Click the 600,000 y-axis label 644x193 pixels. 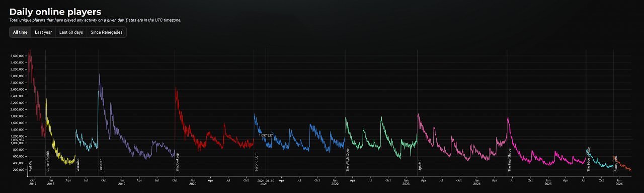point(19,156)
